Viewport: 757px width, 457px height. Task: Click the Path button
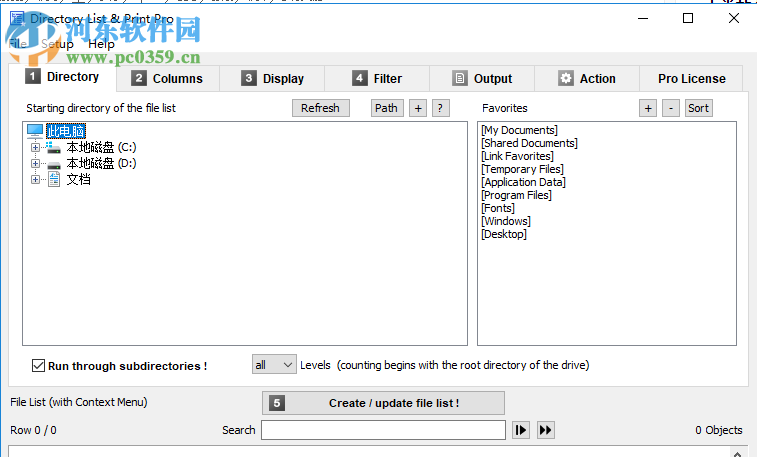click(x=387, y=108)
